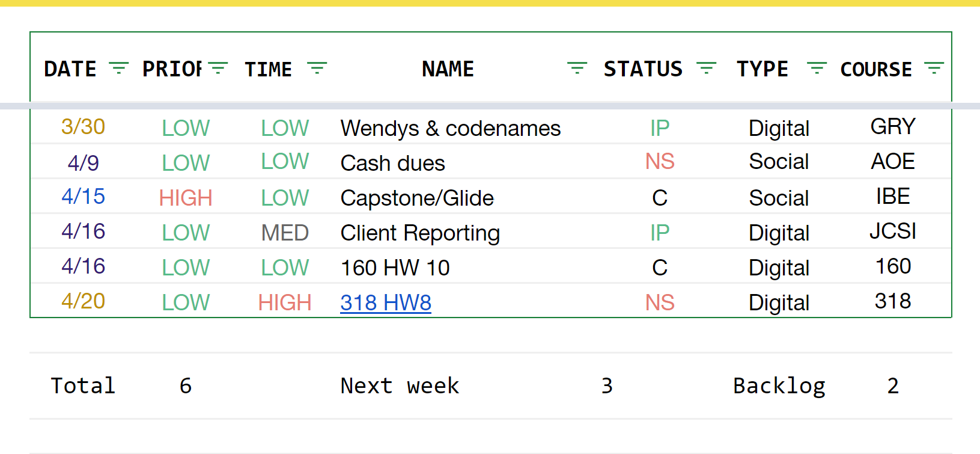Click the NS status of Cash dues
The image size is (980, 454).
click(x=660, y=162)
